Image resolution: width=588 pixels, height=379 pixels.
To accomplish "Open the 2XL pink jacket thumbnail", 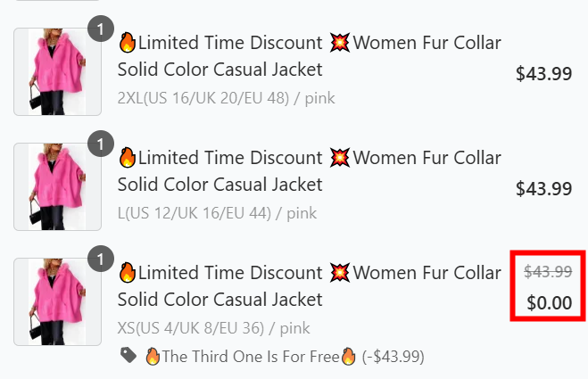I will pyautogui.click(x=51, y=71).
